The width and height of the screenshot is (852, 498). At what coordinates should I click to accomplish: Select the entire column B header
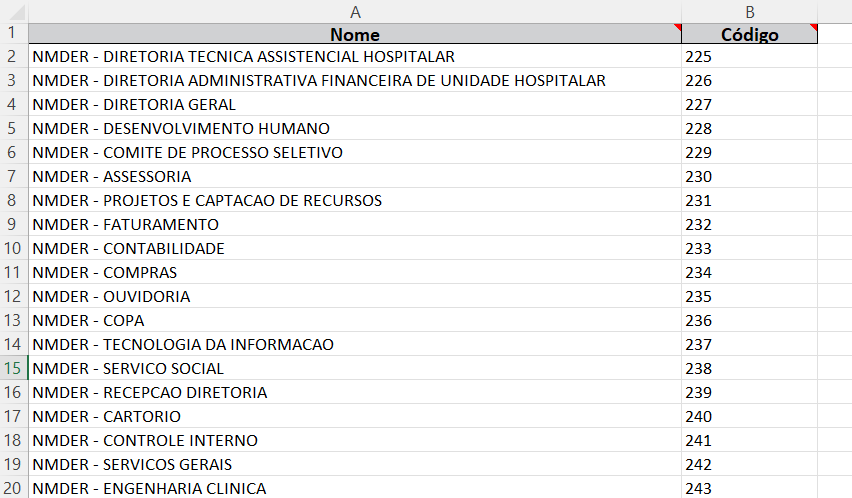749,11
